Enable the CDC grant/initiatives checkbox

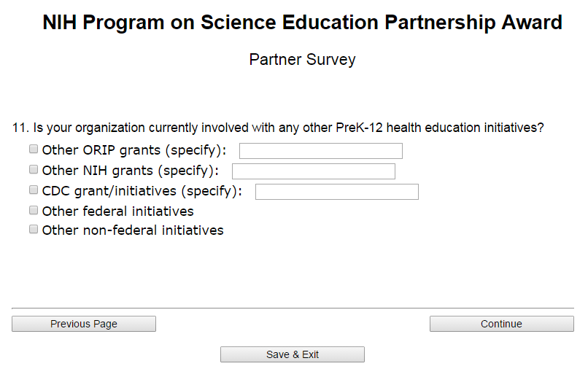tap(34, 190)
